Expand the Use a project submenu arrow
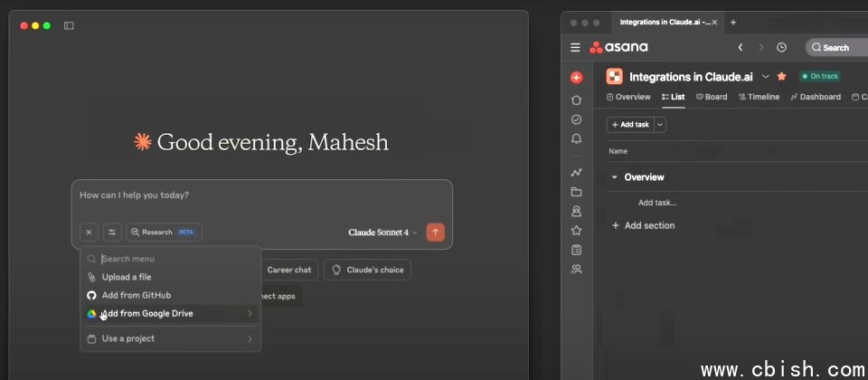This screenshot has height=380, width=868. [250, 338]
